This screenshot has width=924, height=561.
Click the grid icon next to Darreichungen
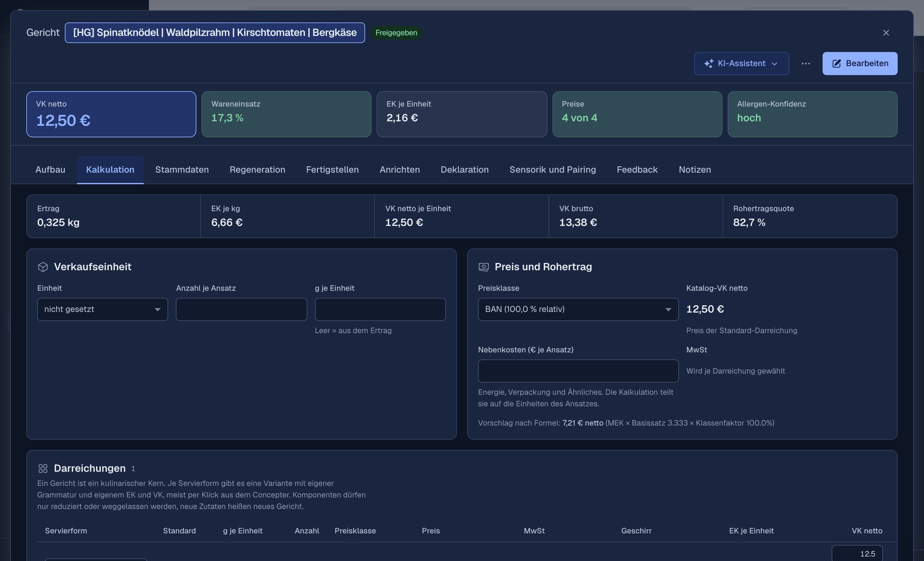coord(43,469)
